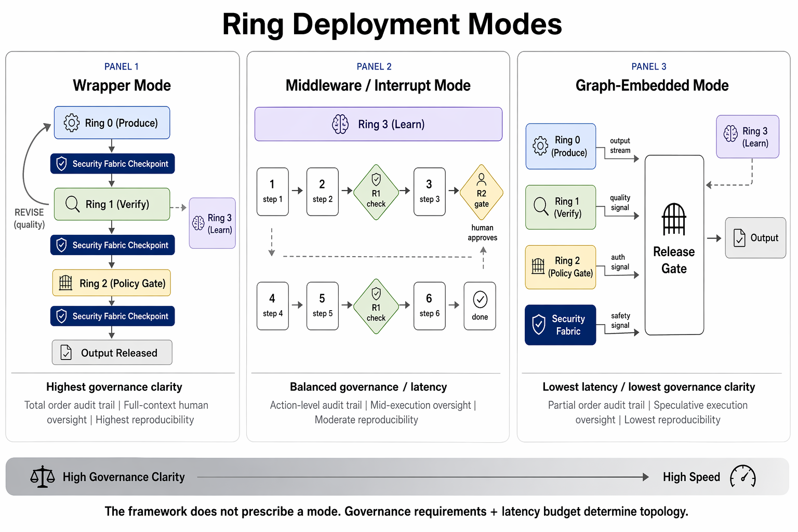Image resolution: width=798 pixels, height=532 pixels.
Task: Click the third Security Fabric Checkpoint bar
Action: click(x=113, y=316)
